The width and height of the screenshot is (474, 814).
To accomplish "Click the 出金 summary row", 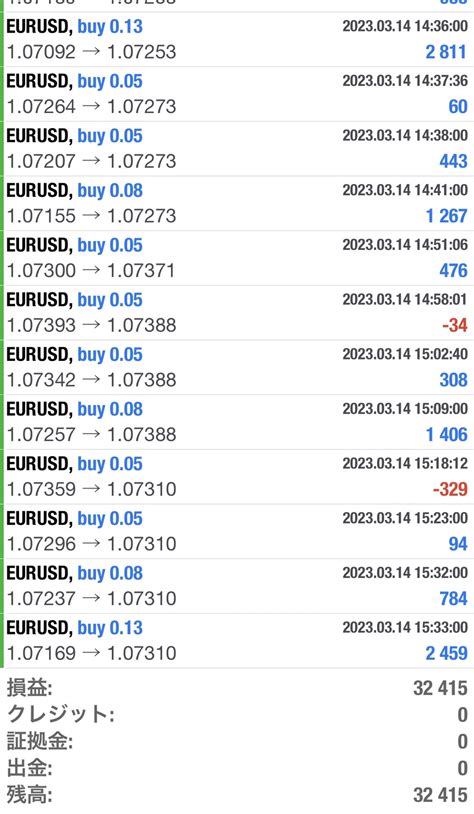I will pyautogui.click(x=237, y=768).
